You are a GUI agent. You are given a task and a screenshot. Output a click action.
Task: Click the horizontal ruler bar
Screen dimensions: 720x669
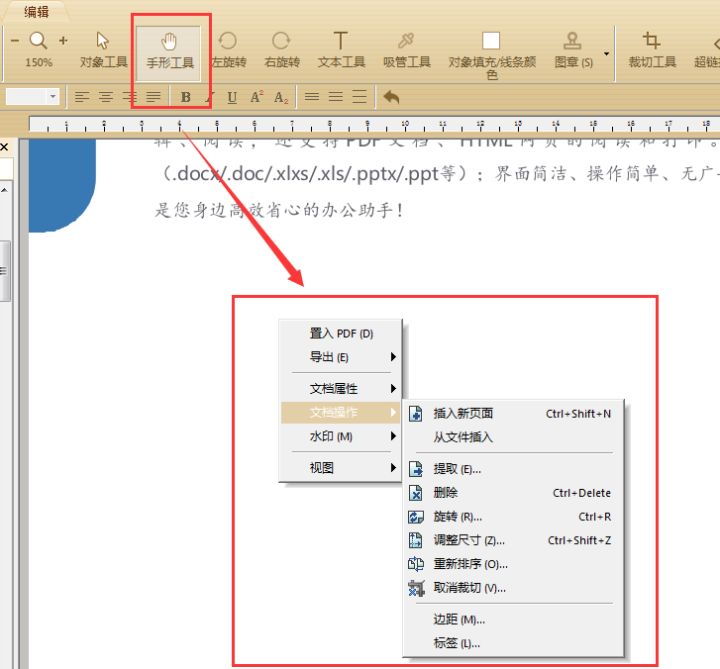click(374, 125)
